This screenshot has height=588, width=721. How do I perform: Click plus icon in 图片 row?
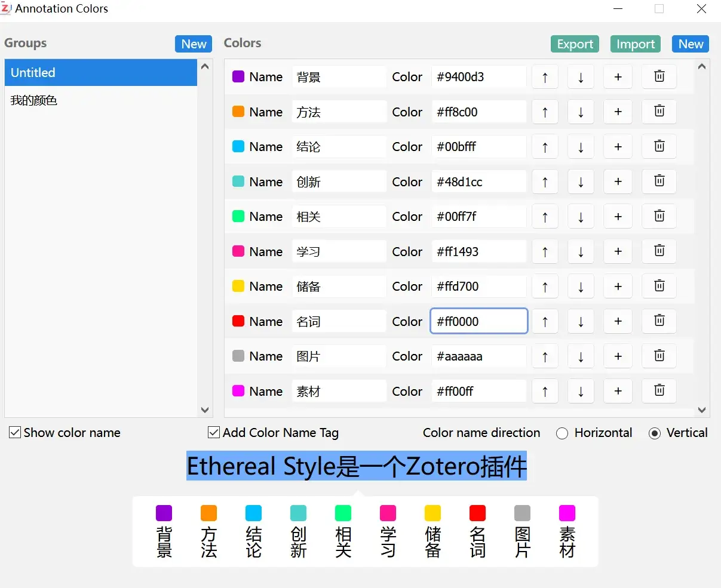[x=618, y=356]
